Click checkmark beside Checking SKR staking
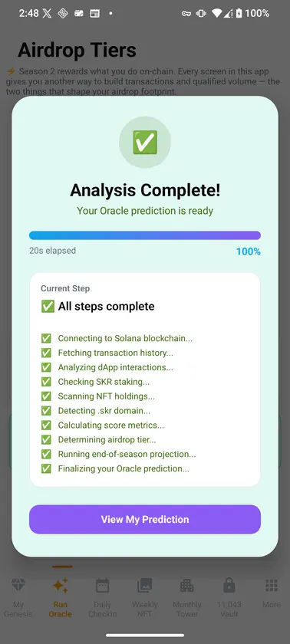Viewport: 290px width, 644px height. [x=46, y=382]
